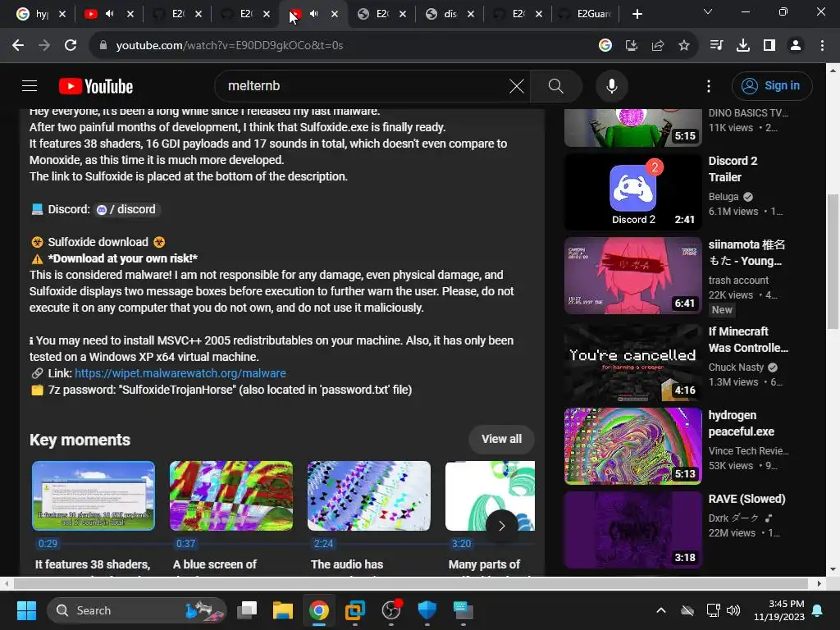Close the 'dis' tab
The height and width of the screenshot is (630, 840).
(470, 15)
